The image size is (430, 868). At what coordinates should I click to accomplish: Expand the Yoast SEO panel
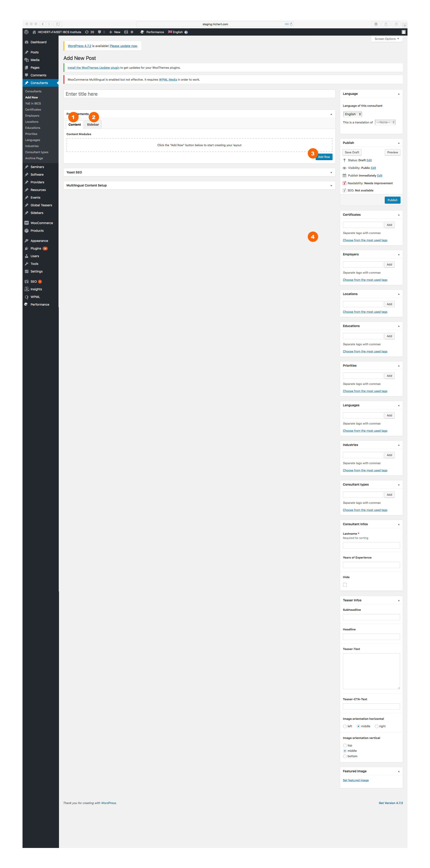[x=199, y=172]
